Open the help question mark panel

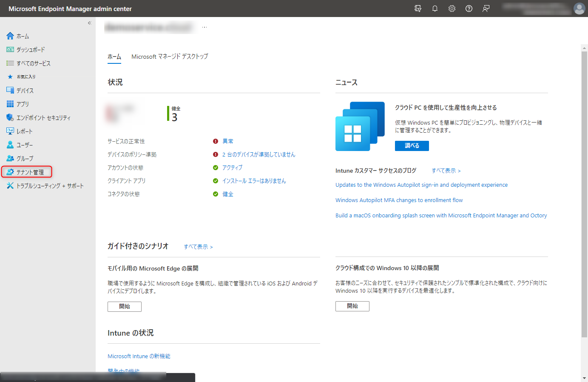click(469, 8)
